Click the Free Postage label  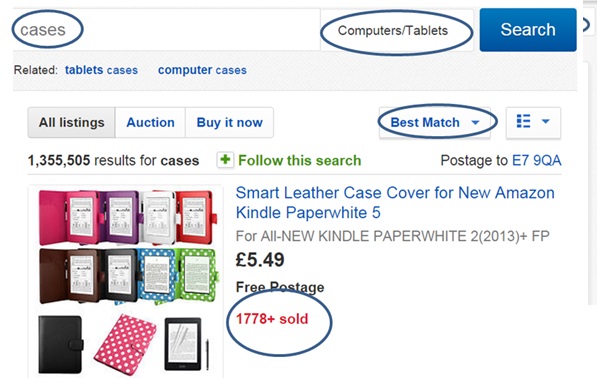pos(280,287)
